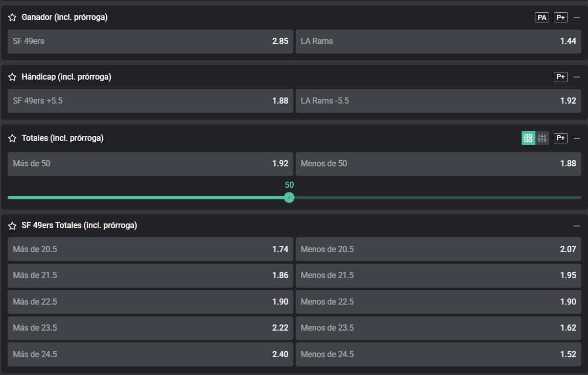The image size is (588, 375).
Task: Collapse the Totales market section
Action: (577, 138)
